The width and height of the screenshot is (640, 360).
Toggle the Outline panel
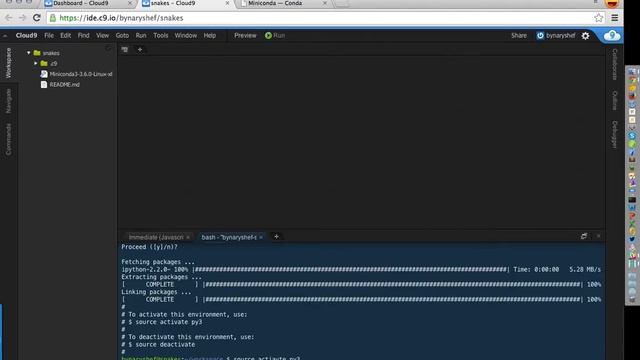coord(615,100)
